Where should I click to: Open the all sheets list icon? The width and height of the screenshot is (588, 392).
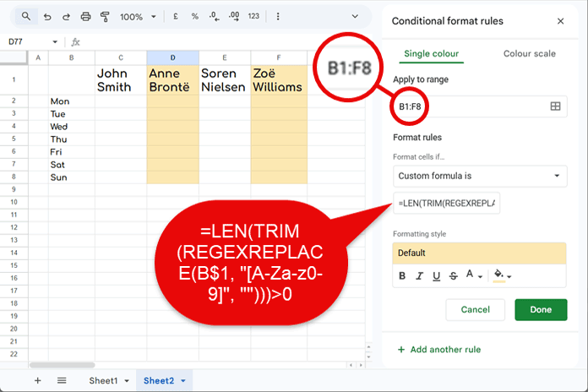[62, 381]
